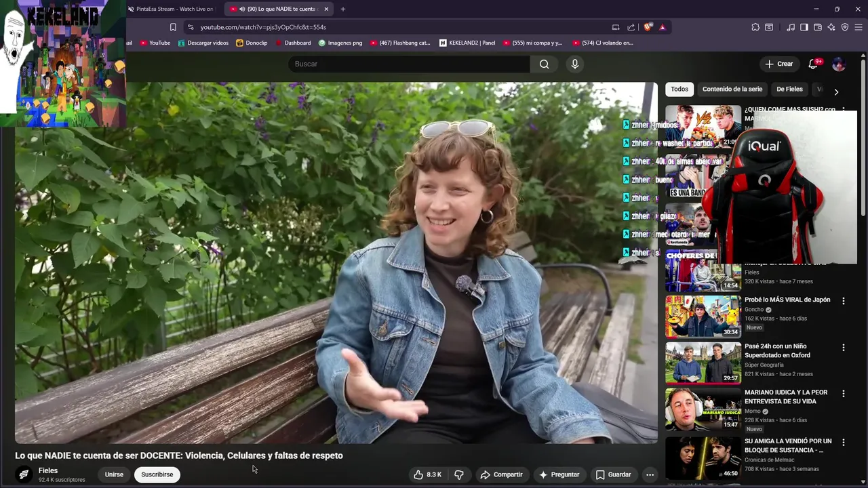The width and height of the screenshot is (868, 488).
Task: Close the 'Lo que NADIE te cuenta' tab
Action: tap(326, 9)
